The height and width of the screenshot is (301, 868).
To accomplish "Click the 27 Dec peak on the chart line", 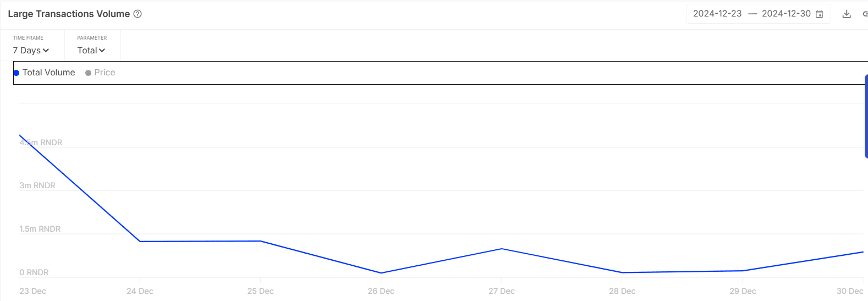I will (x=501, y=249).
